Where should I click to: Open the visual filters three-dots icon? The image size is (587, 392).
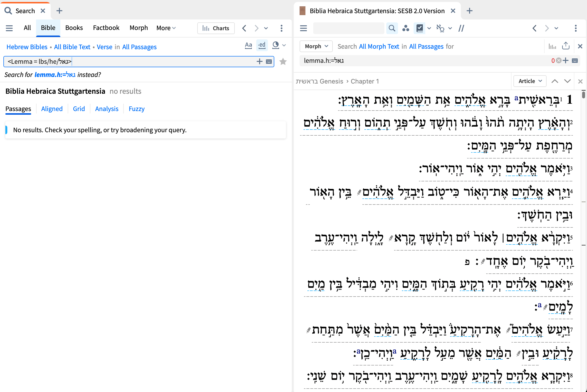(406, 28)
